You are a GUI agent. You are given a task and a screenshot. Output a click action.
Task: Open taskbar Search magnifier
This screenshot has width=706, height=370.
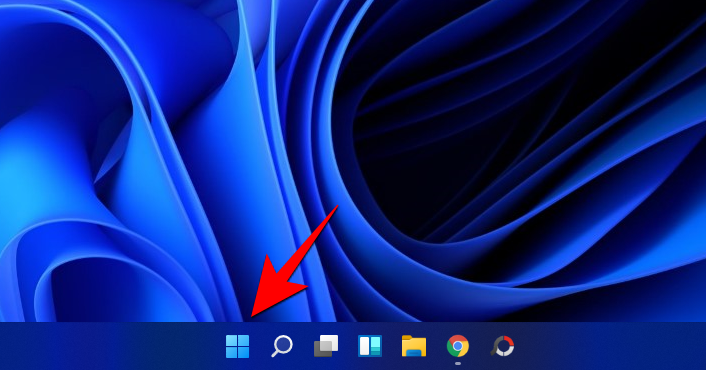282,346
